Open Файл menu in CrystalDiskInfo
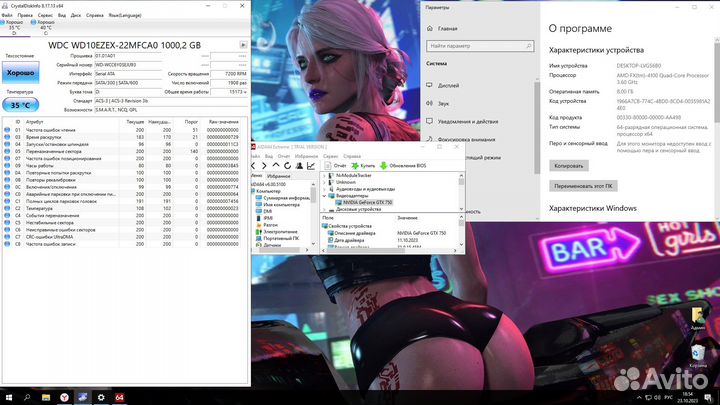 tap(7, 15)
